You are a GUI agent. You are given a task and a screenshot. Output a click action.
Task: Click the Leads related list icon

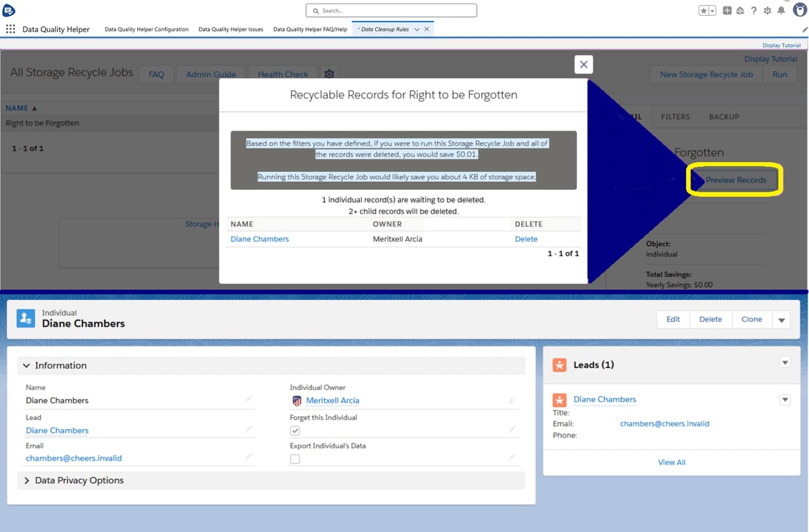pos(560,365)
